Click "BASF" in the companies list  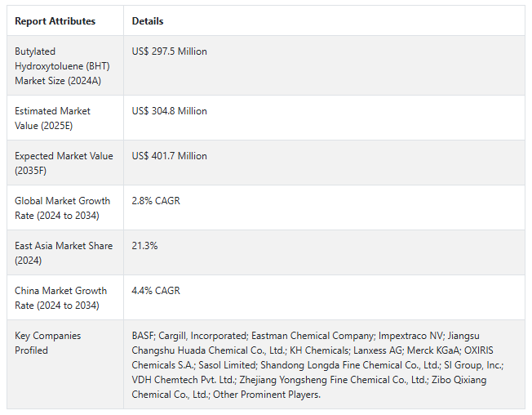[144, 336]
